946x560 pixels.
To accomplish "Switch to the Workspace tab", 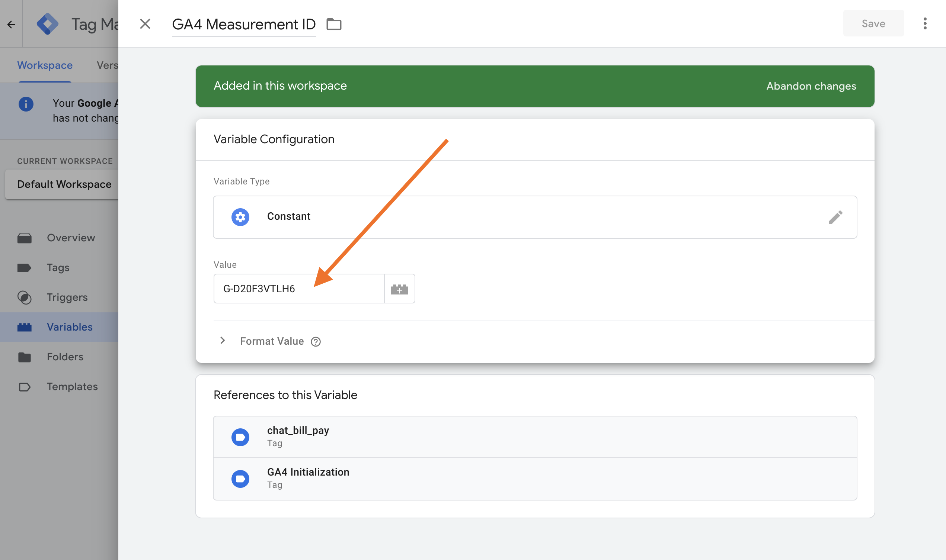I will [x=45, y=65].
